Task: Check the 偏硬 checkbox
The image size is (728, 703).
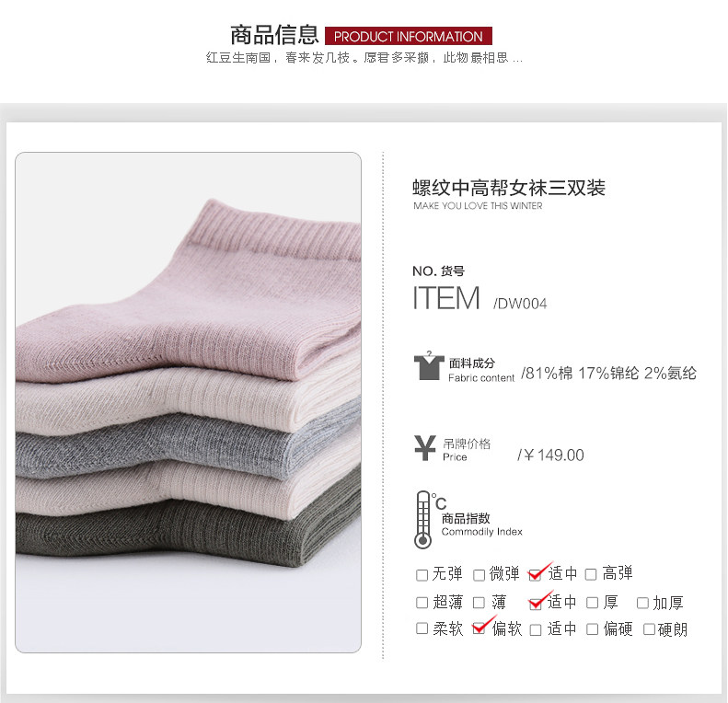Action: point(592,629)
